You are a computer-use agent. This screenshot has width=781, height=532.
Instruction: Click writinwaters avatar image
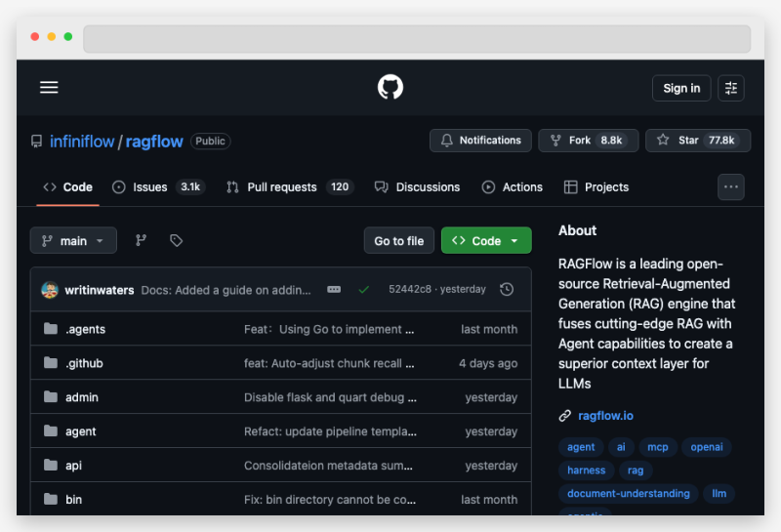[50, 290]
